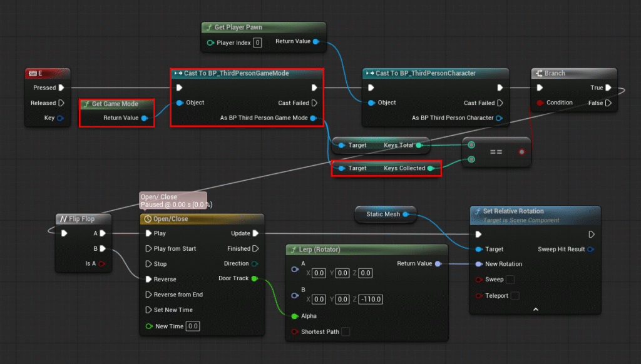Select the Get Player Pawn node title
This screenshot has height=364, width=641.
263,28
